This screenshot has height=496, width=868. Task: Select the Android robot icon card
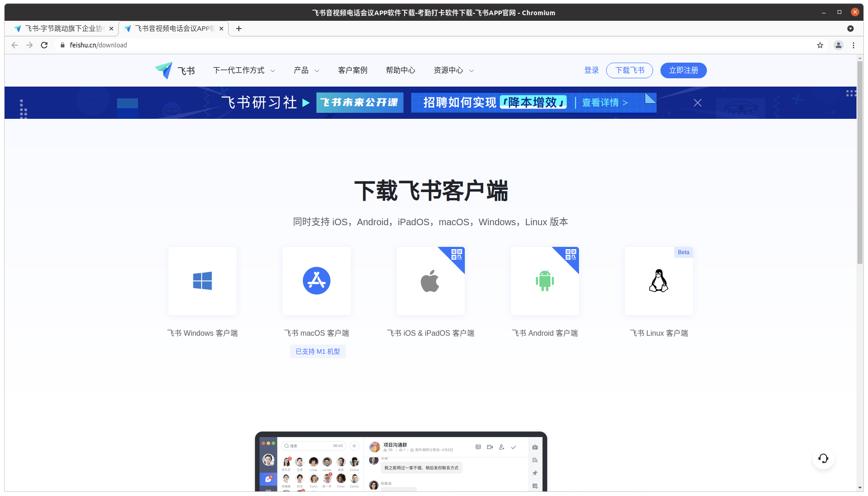(545, 281)
